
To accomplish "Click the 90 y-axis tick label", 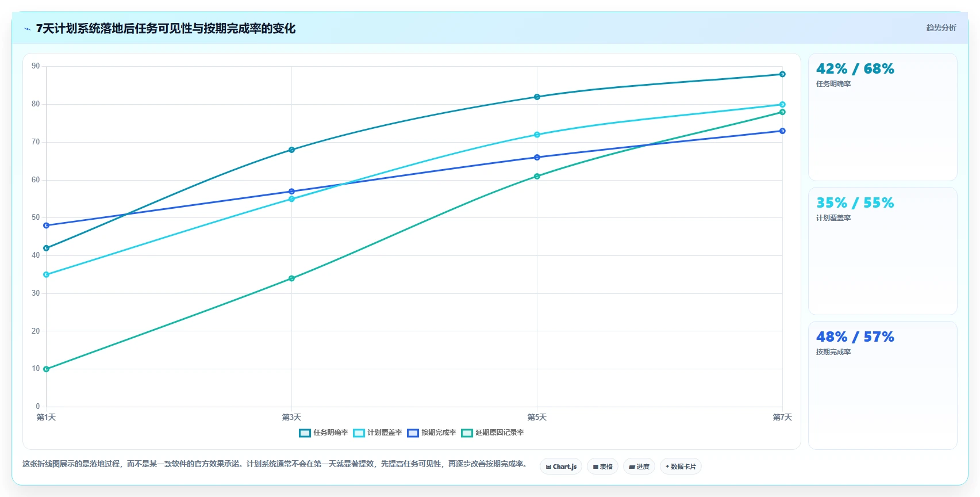I will pyautogui.click(x=36, y=66).
